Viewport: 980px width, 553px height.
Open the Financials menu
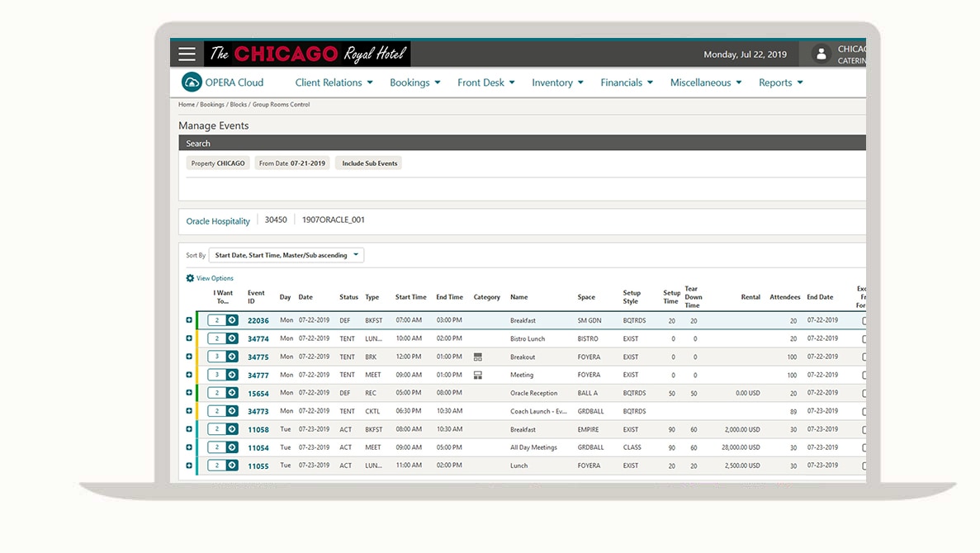(626, 83)
